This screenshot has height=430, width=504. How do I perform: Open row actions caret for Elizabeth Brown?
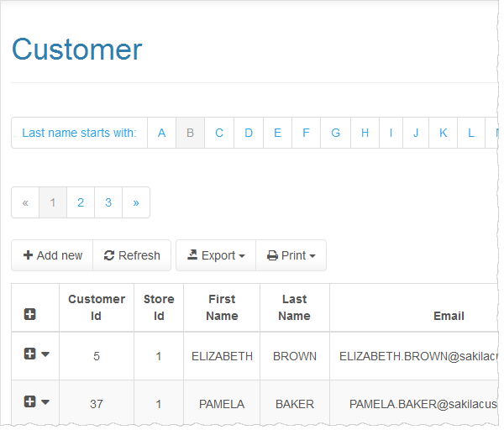tap(45, 354)
